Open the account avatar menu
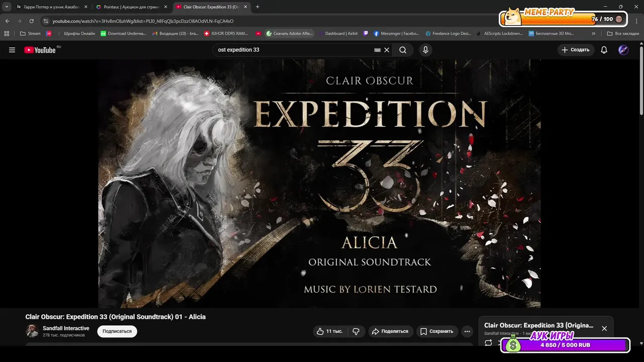644x362 pixels. 623,50
